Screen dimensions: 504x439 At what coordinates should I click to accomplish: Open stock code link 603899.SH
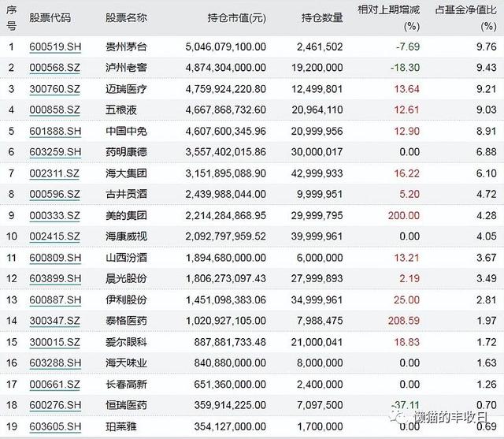tap(55, 279)
